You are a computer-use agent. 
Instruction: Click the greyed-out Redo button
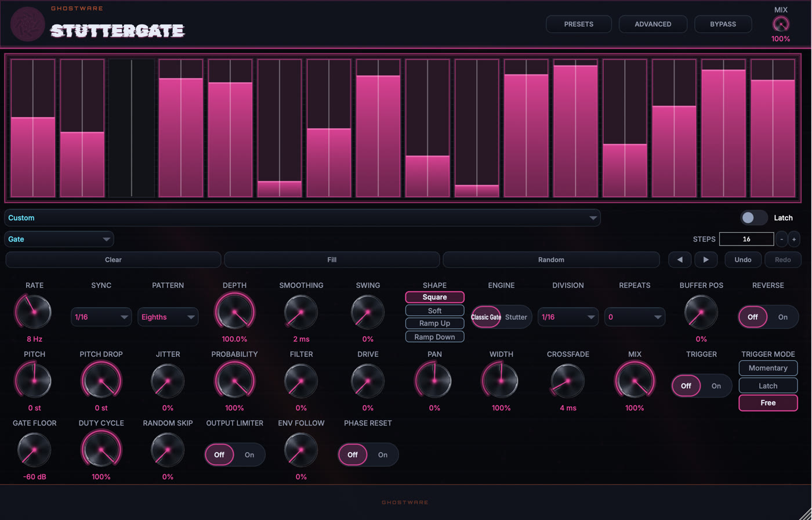tap(783, 259)
